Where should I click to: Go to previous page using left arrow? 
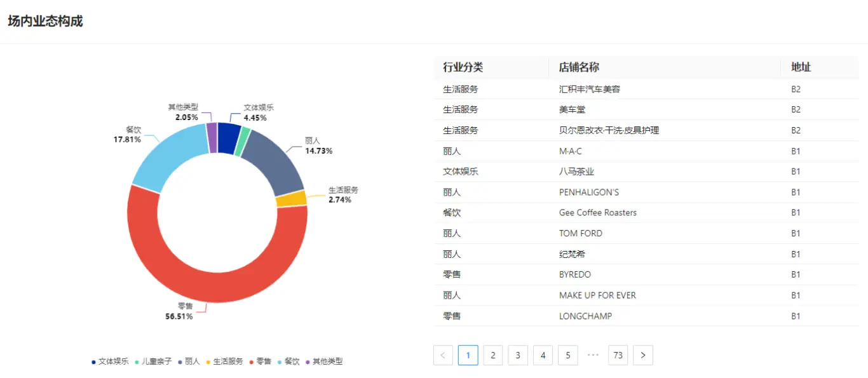[443, 355]
